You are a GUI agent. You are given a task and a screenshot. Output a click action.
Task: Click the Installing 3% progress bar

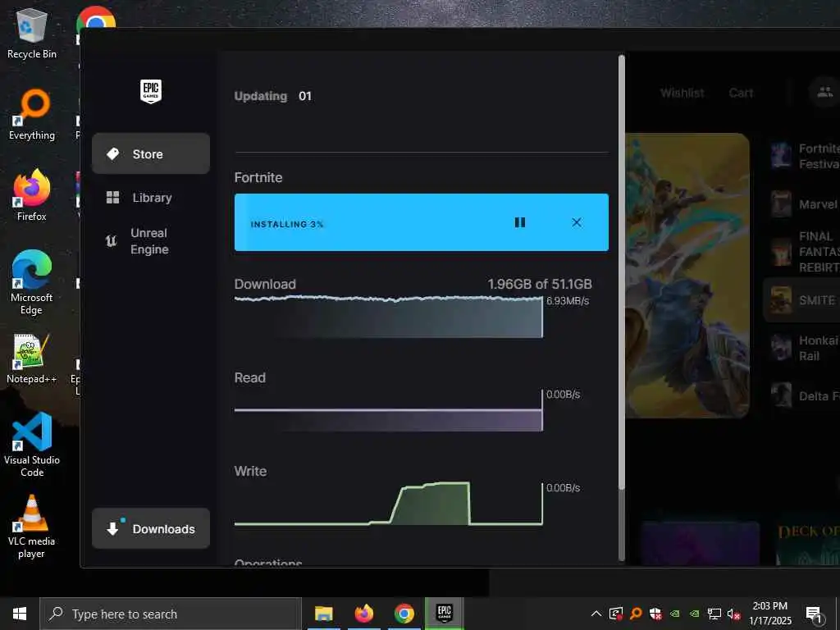click(421, 222)
